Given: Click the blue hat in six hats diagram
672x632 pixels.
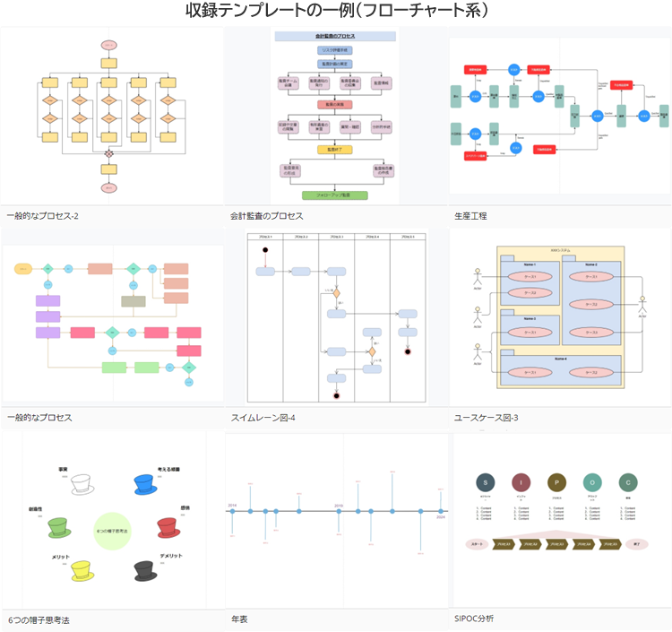Looking at the screenshot, I should tap(146, 484).
